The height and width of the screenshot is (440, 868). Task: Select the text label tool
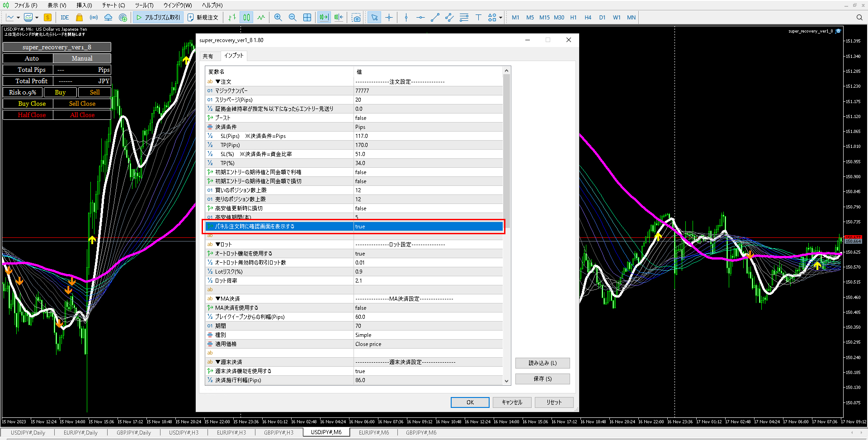(x=478, y=18)
